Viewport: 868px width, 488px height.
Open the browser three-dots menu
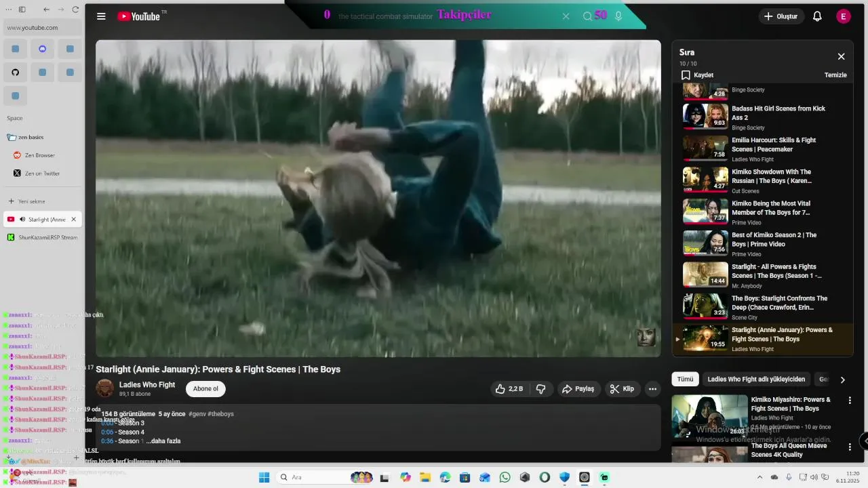[x=7, y=9]
